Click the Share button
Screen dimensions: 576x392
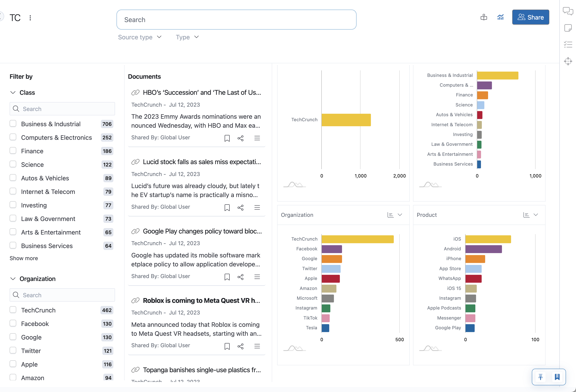coord(531,17)
